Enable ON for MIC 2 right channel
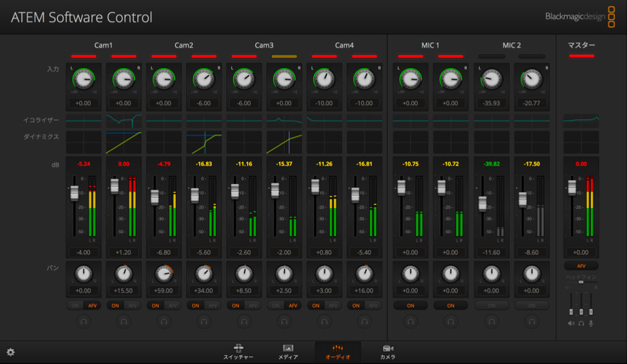The image size is (627, 364). 532,305
